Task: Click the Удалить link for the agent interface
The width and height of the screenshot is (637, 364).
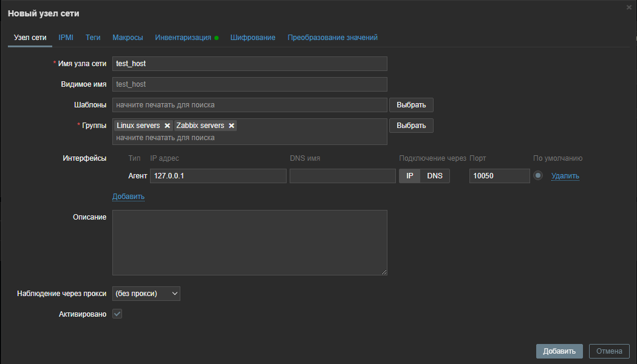Action: (565, 176)
